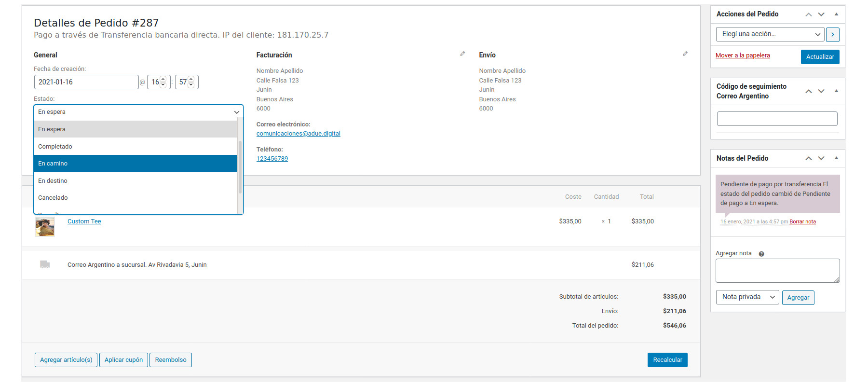868x386 pixels.
Task: Open the Custom Tee product link
Action: click(x=84, y=221)
